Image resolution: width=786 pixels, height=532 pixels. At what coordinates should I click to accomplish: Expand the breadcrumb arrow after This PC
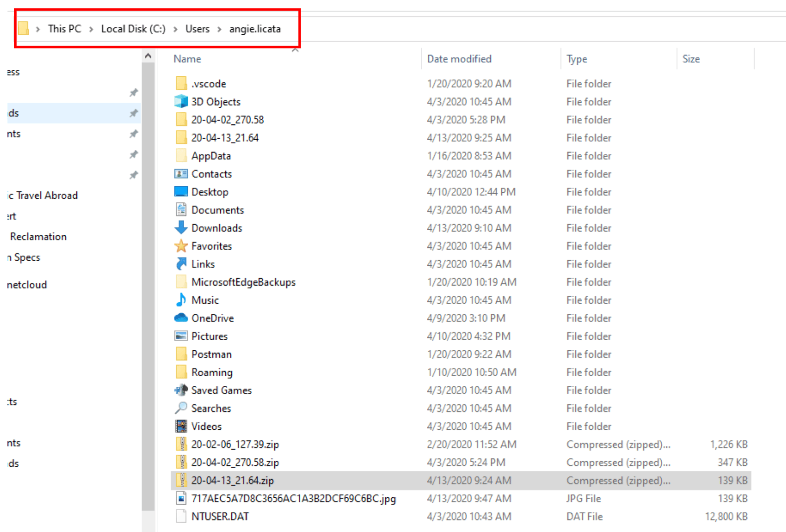pyautogui.click(x=90, y=28)
